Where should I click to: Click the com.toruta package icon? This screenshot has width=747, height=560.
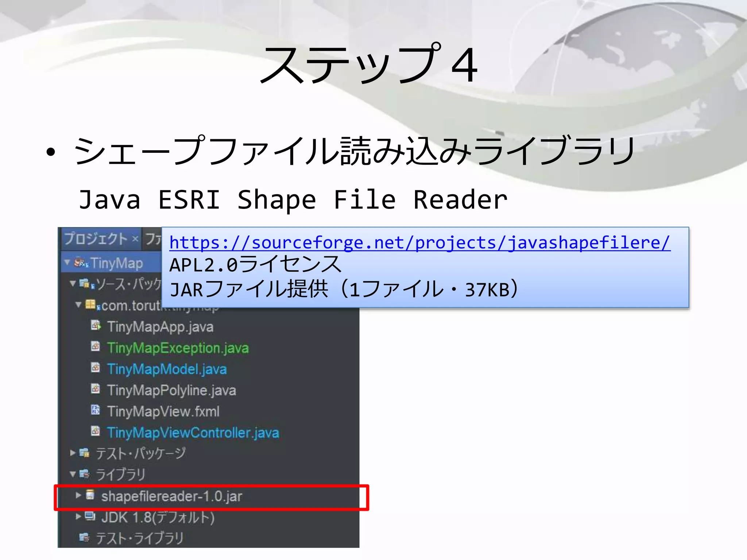point(92,305)
